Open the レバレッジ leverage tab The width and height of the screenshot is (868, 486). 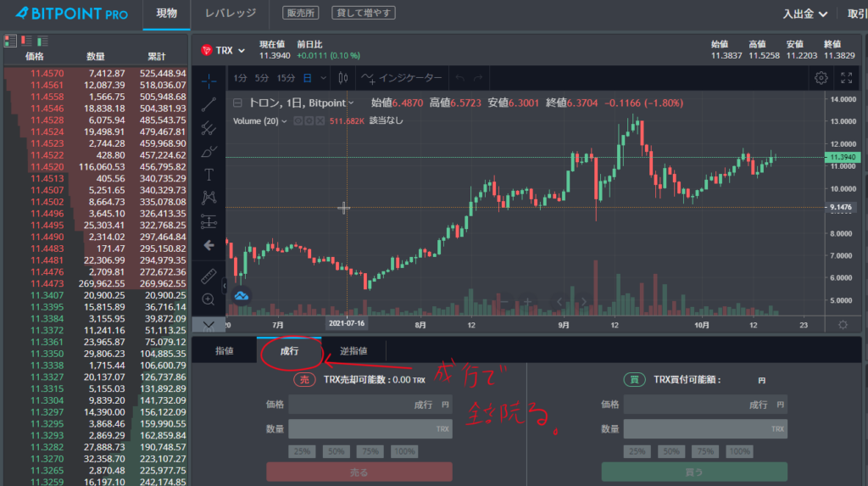(x=231, y=14)
